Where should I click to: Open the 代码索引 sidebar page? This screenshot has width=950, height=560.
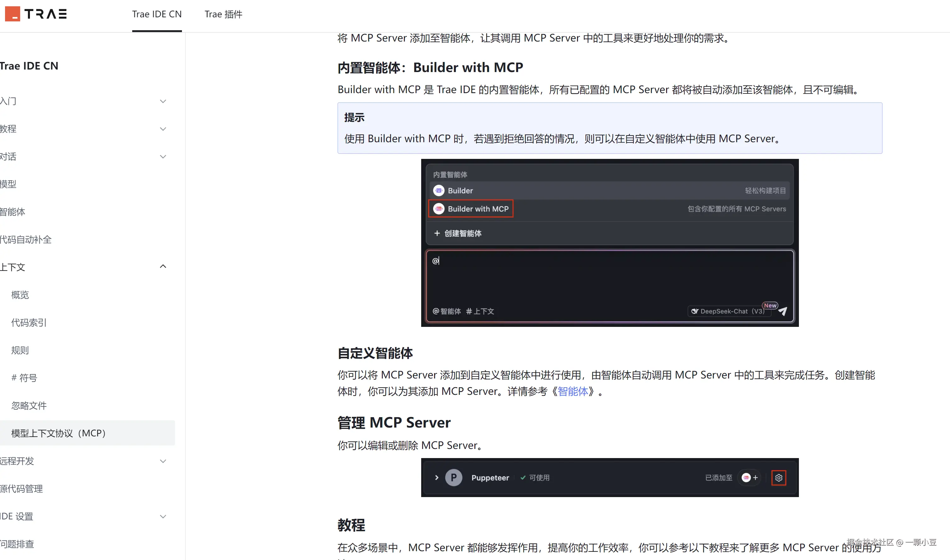coord(29,323)
